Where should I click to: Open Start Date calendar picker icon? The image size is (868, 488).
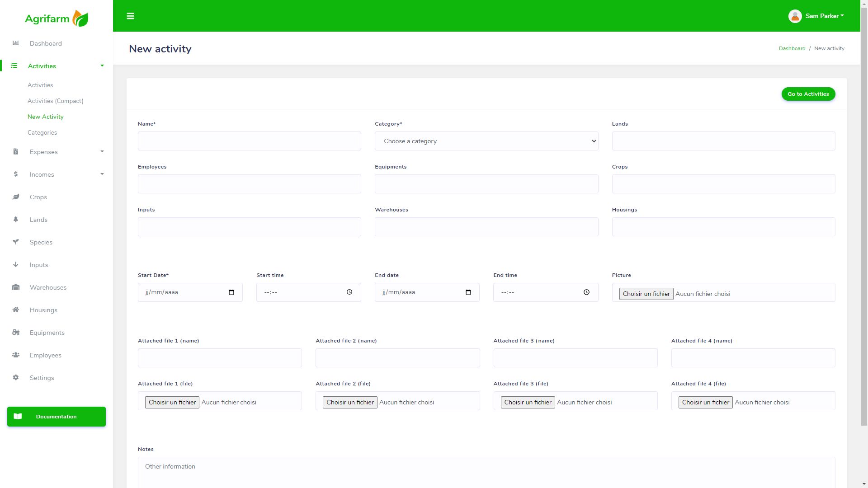click(x=231, y=292)
